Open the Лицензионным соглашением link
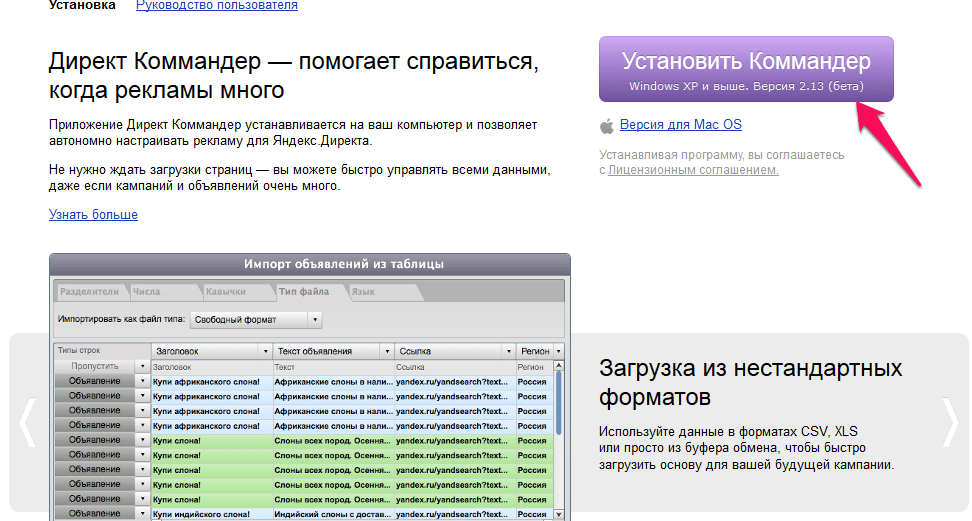The image size is (972, 521). (693, 170)
